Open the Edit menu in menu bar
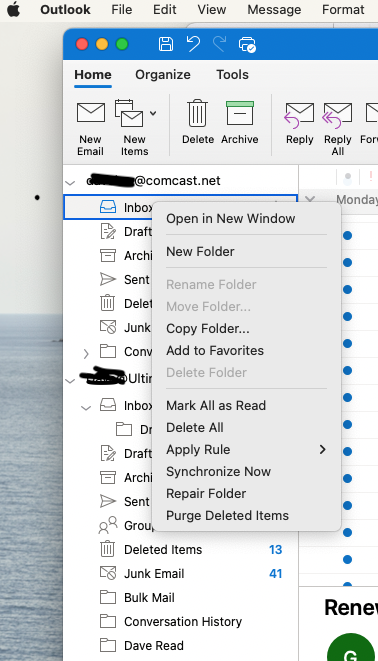The height and width of the screenshot is (661, 378). pos(164,9)
